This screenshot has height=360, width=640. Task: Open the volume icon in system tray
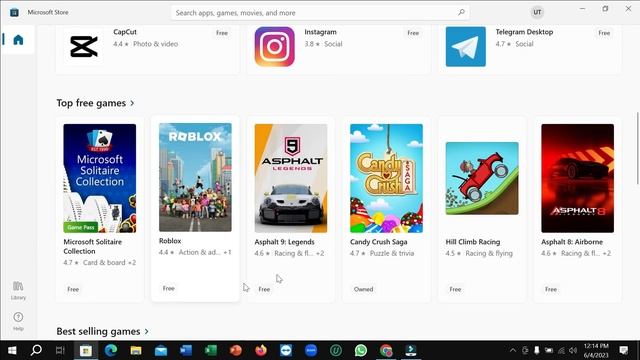[573, 351]
